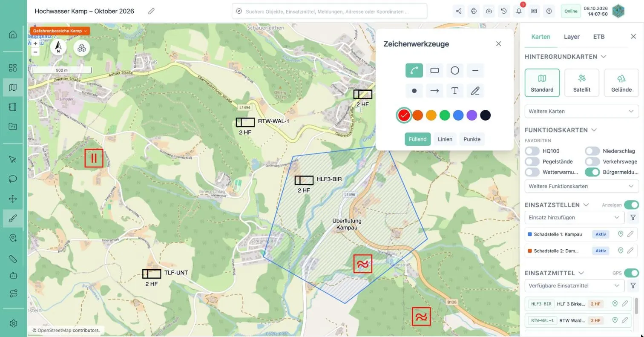Pick the purple color swatch
This screenshot has width=644, height=337.
coord(471,115)
